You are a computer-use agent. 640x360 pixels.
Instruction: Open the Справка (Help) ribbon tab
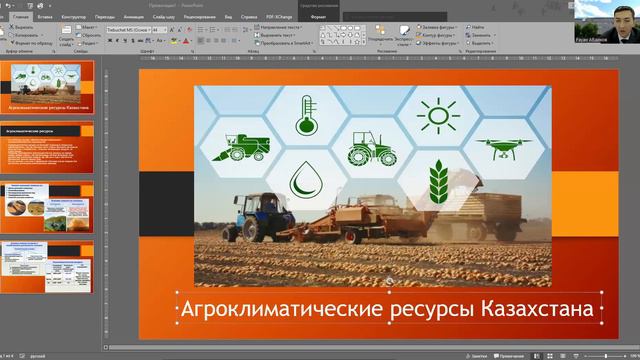(x=249, y=17)
